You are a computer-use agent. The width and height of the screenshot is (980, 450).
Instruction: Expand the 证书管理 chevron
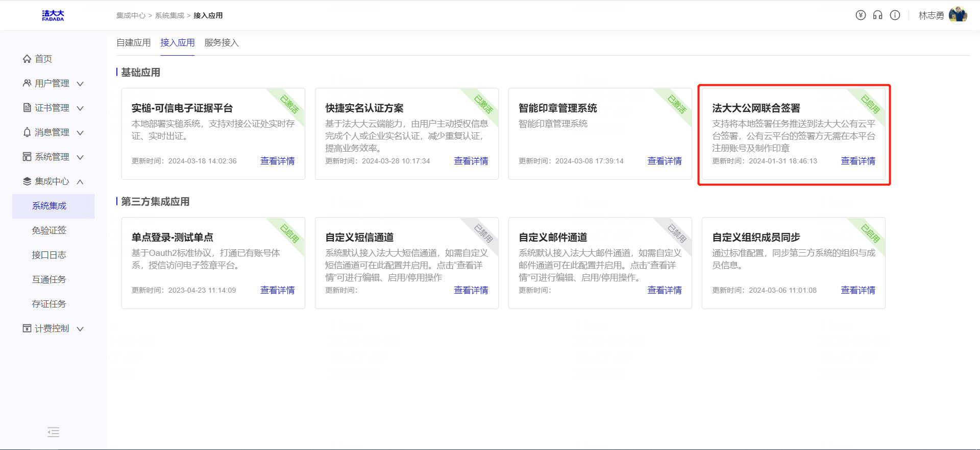click(80, 108)
